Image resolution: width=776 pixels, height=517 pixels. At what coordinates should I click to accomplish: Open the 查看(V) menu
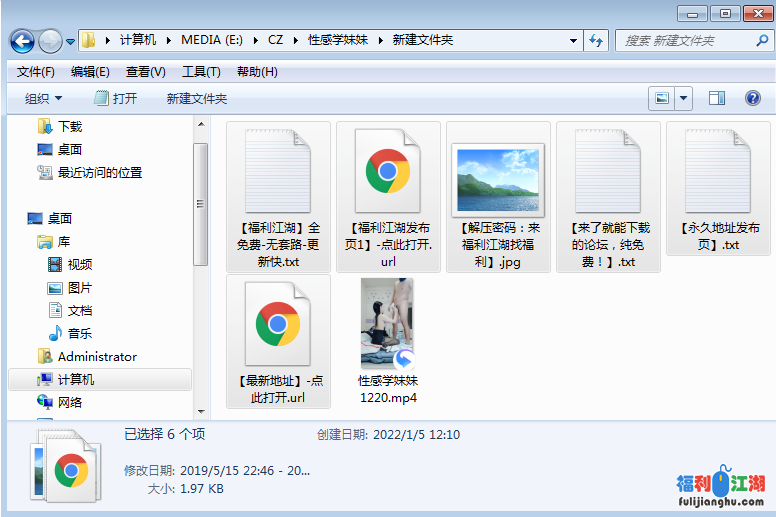point(145,72)
